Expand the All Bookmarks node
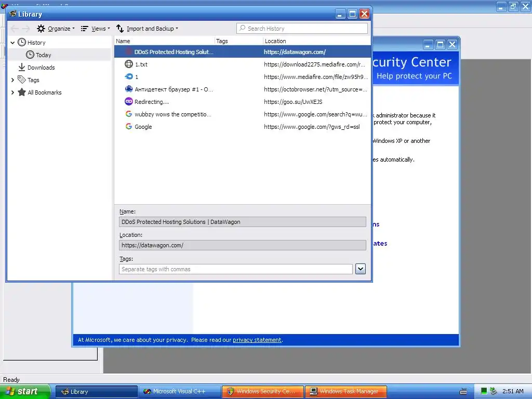 click(x=12, y=92)
